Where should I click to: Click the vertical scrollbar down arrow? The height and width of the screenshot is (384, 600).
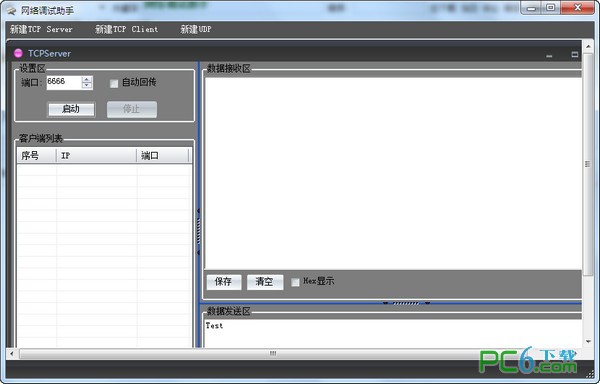(588, 342)
